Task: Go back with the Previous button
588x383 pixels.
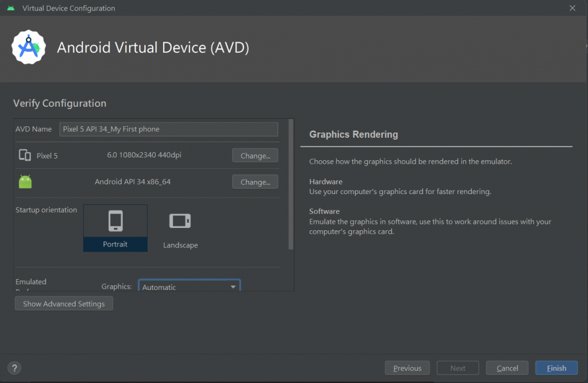Action: [407, 368]
